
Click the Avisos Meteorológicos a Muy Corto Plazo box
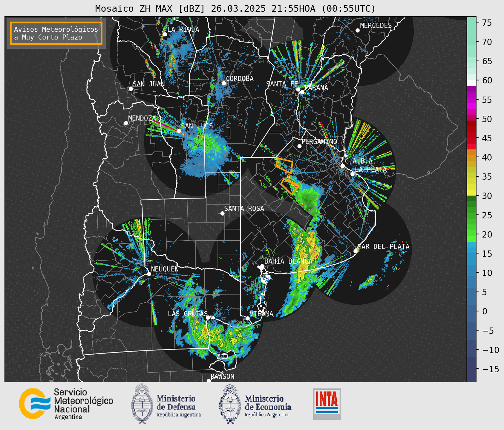pyautogui.click(x=56, y=33)
